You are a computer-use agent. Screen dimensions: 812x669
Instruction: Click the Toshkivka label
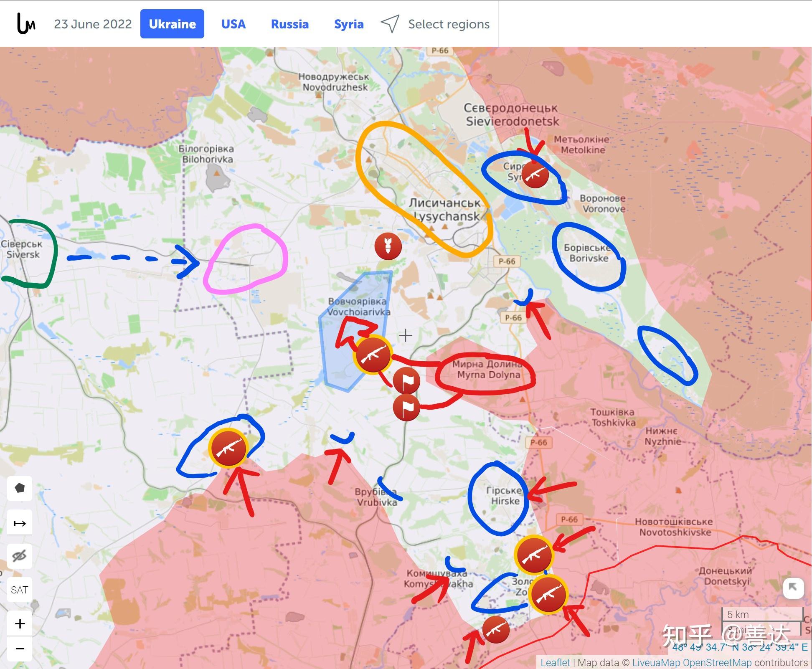[613, 417]
